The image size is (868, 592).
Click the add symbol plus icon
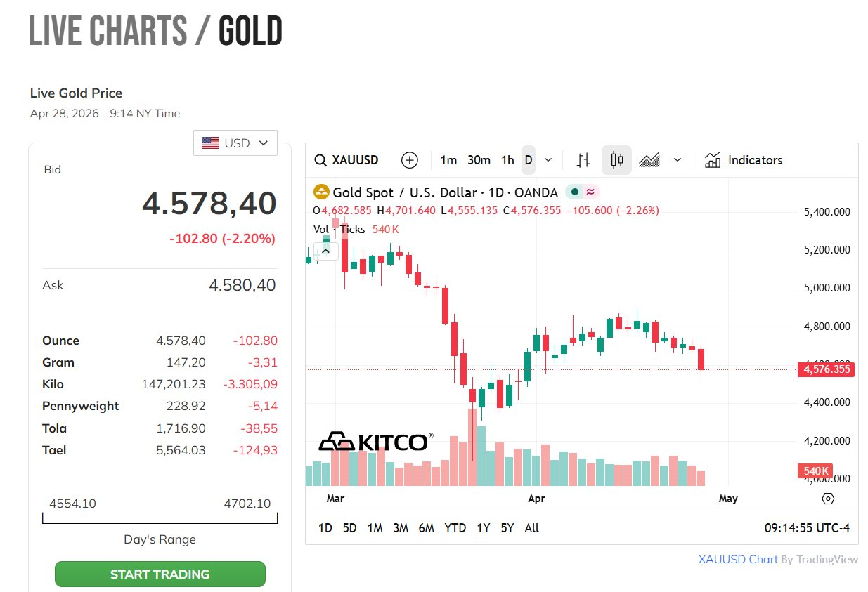tap(409, 160)
